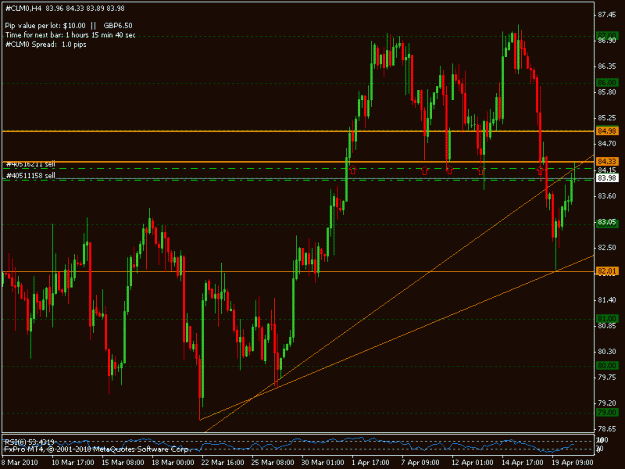This screenshot has height=469, width=625.
Task: Click the green 86.00 level tag
Action: click(607, 82)
